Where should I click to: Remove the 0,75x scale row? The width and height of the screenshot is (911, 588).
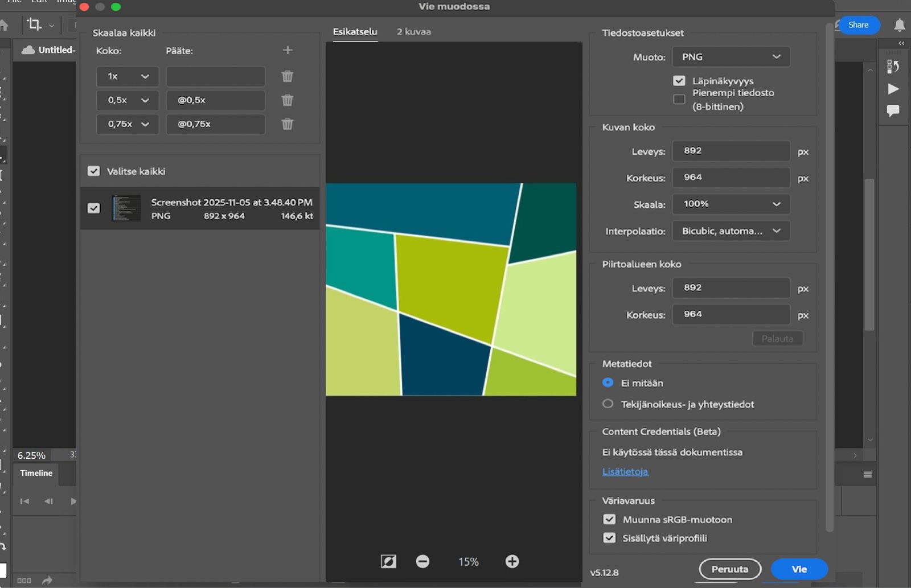coord(288,124)
